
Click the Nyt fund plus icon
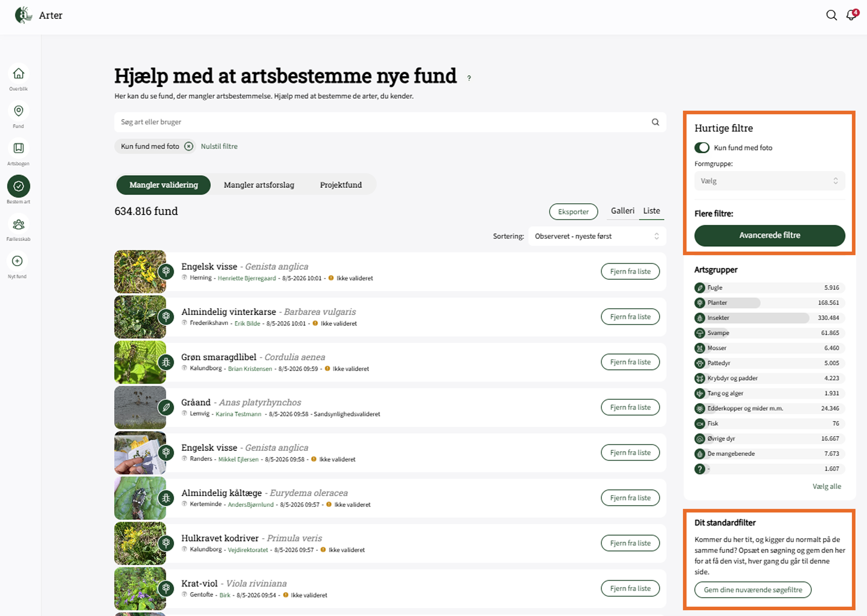tap(17, 261)
